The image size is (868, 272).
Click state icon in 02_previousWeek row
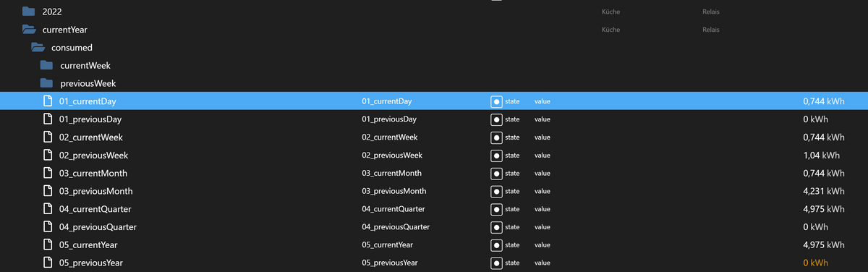point(496,155)
